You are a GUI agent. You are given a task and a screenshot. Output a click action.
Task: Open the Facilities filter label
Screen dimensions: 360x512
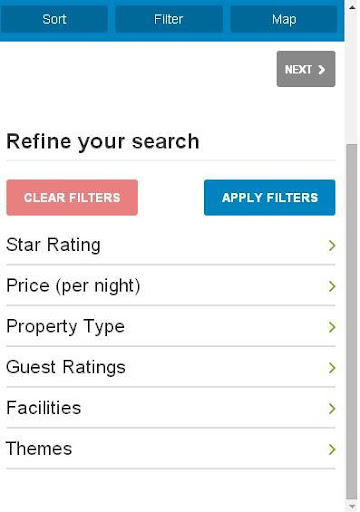click(x=44, y=408)
